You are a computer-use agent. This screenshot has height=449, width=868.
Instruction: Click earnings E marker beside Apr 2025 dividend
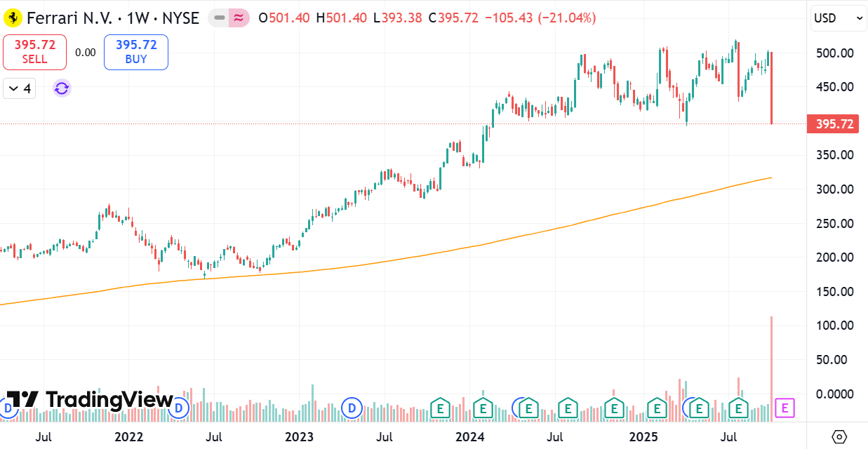coord(700,408)
